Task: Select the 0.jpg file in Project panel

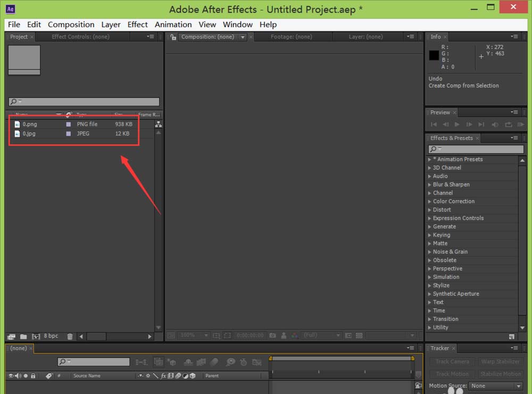Action: point(29,133)
